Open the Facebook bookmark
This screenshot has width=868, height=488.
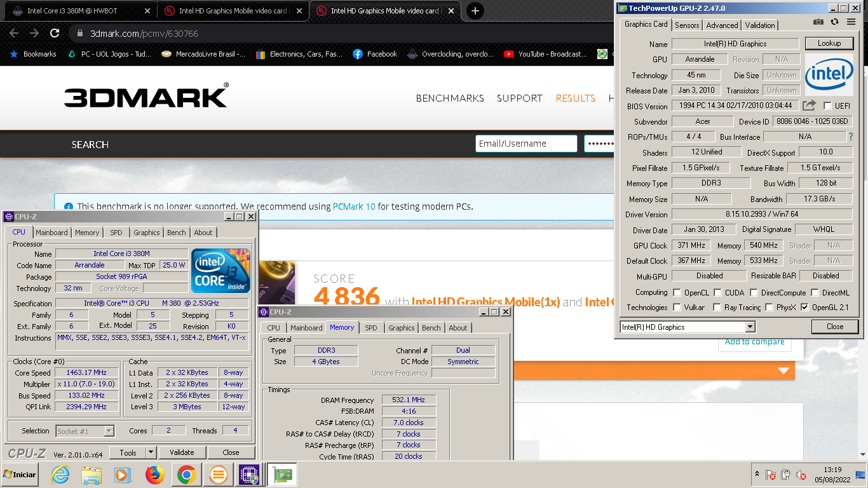[x=375, y=54]
